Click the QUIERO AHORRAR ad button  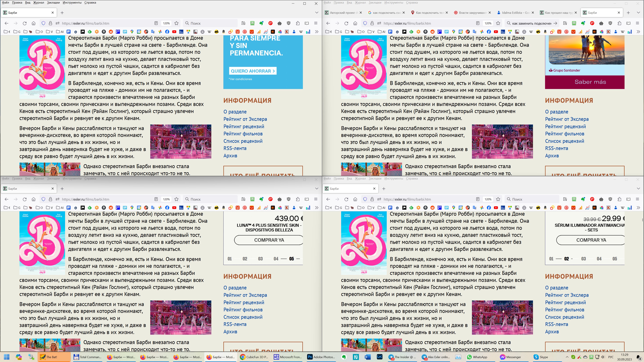[253, 71]
